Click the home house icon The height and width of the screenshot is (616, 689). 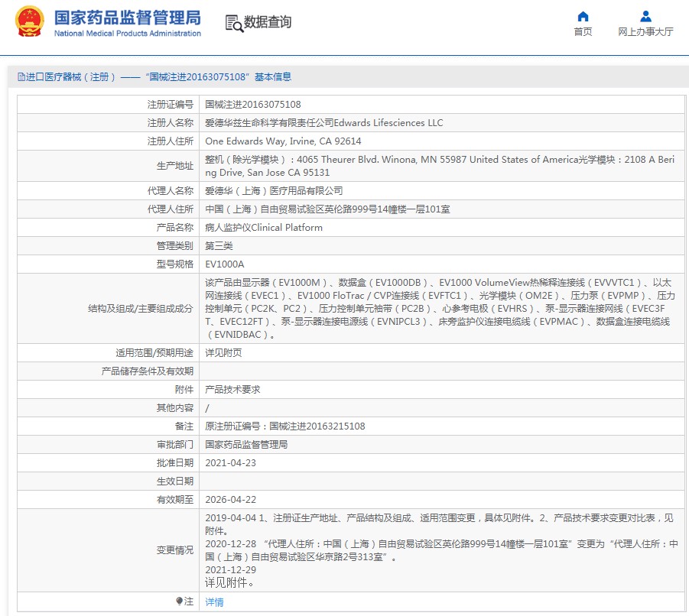pos(583,17)
